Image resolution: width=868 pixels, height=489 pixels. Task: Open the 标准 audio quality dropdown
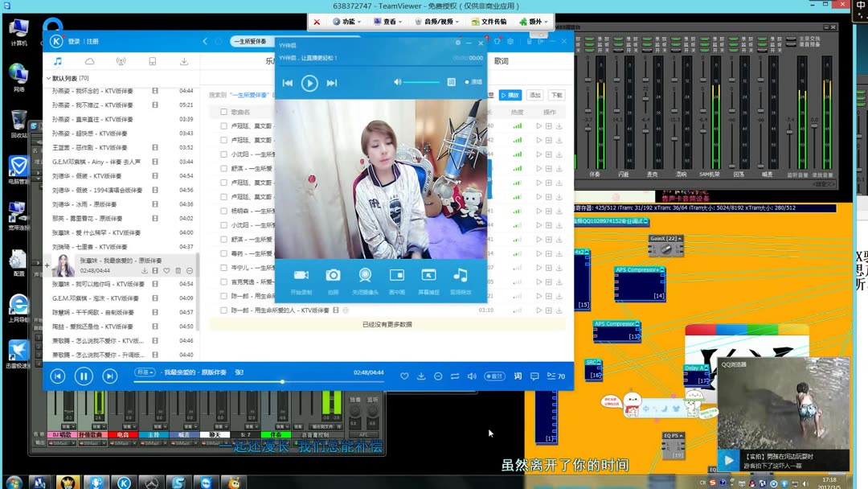tap(143, 372)
